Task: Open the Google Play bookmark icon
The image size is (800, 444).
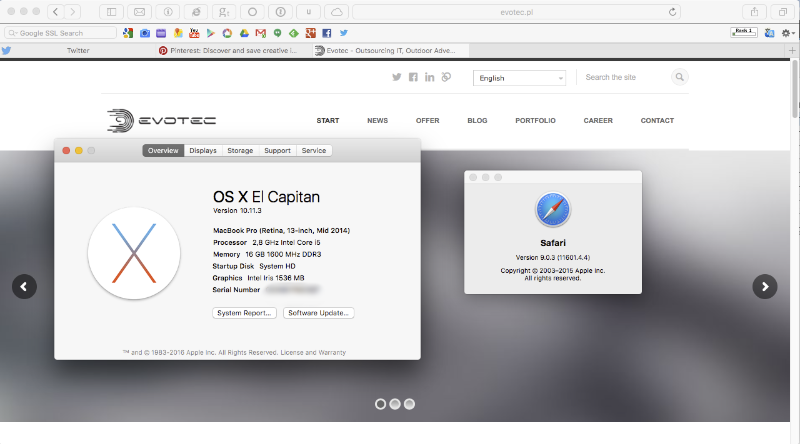Action: coord(211,33)
